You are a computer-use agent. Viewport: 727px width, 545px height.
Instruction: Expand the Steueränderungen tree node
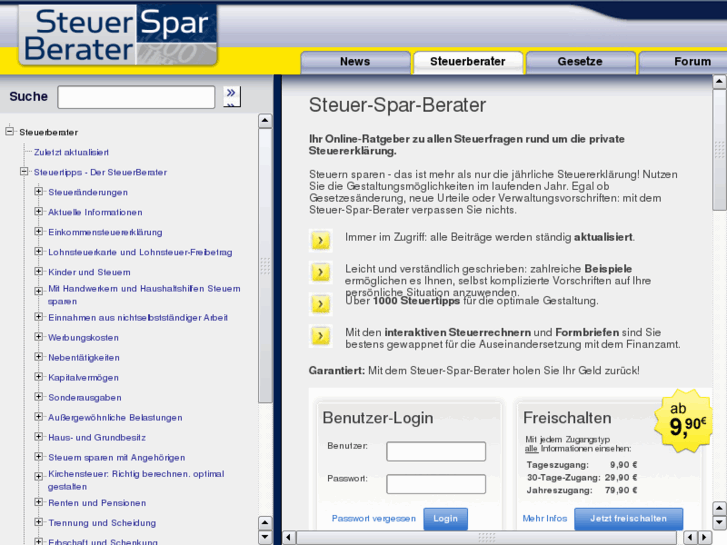point(39,192)
